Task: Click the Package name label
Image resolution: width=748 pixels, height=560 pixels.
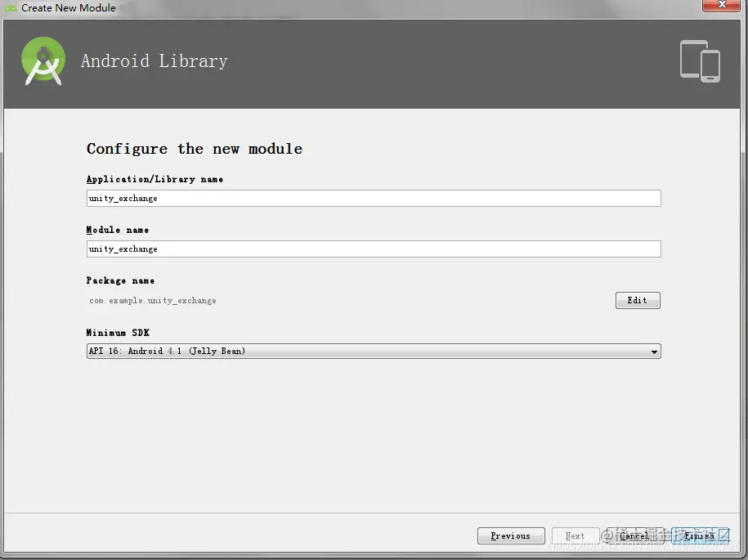Action: click(120, 280)
